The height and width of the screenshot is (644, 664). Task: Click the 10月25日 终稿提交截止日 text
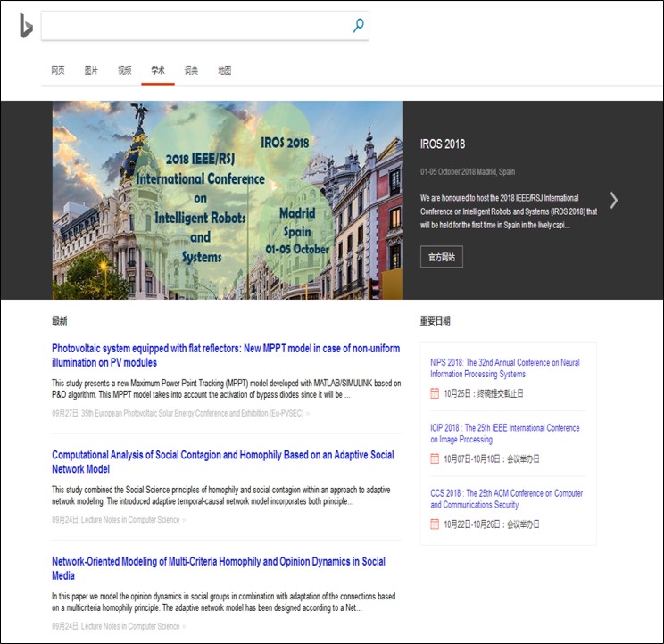484,393
